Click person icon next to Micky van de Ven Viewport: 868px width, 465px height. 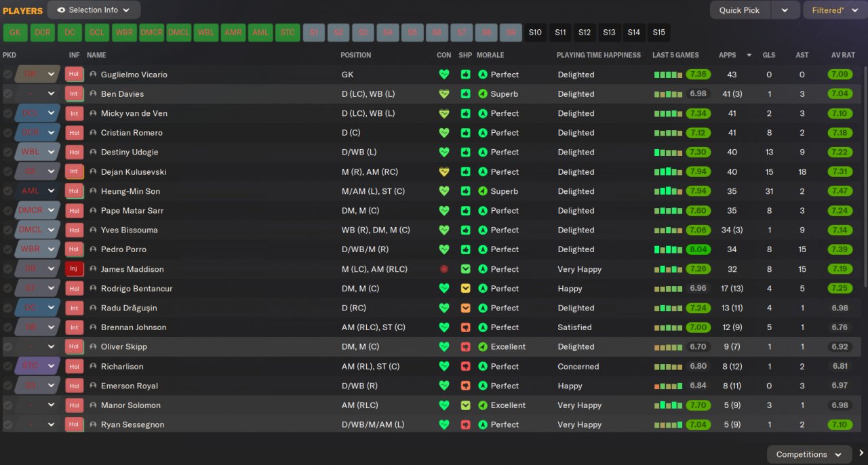point(93,113)
